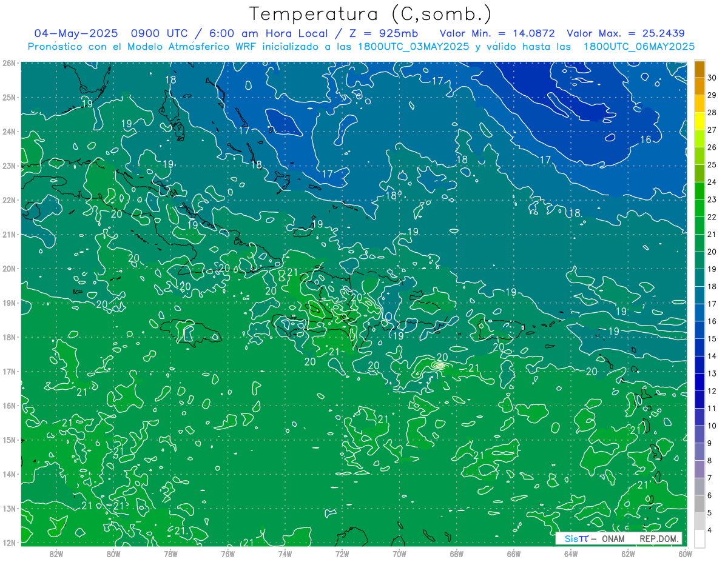
Task: Click the "82W" longitude axis label
Action: [x=56, y=554]
